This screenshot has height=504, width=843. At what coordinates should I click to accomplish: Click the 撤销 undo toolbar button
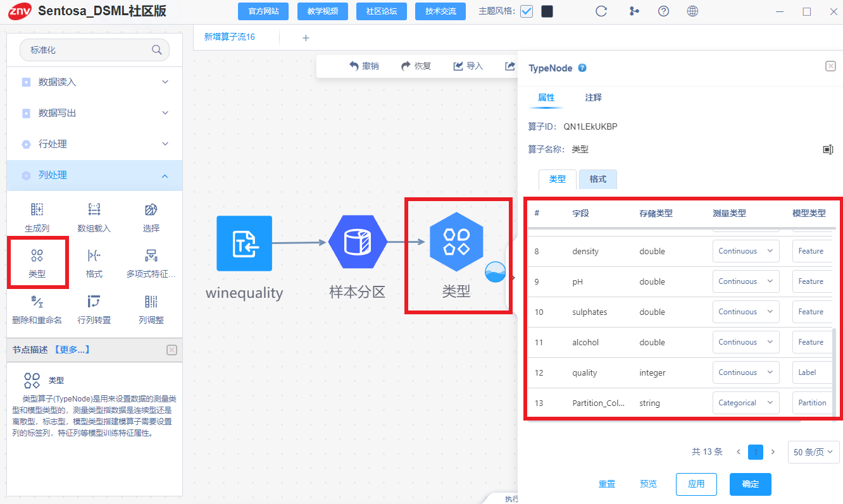[x=364, y=66]
